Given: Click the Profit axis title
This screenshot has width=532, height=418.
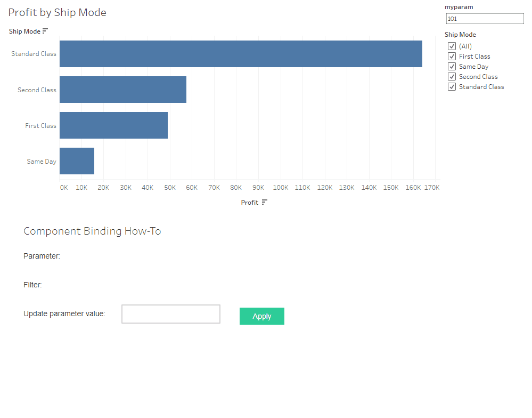Looking at the screenshot, I should coord(249,202).
